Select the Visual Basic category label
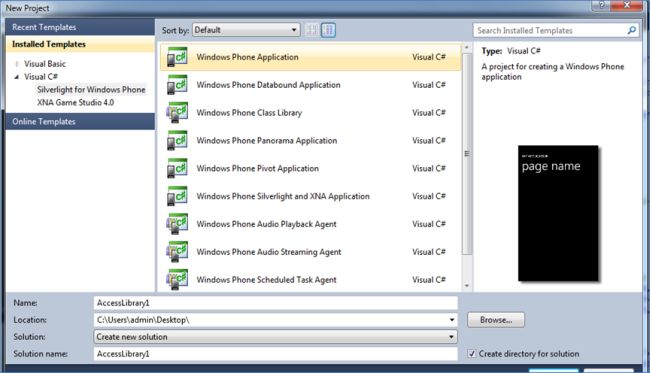 click(45, 64)
